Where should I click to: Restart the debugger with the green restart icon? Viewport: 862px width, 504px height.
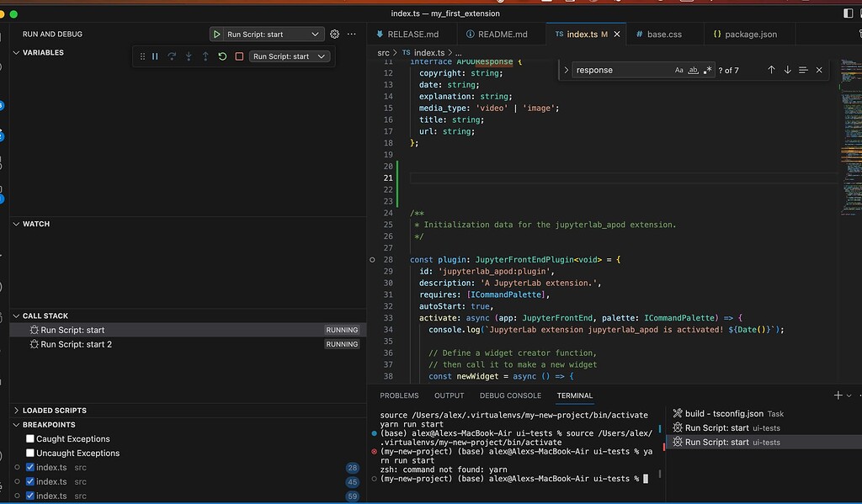tap(222, 56)
